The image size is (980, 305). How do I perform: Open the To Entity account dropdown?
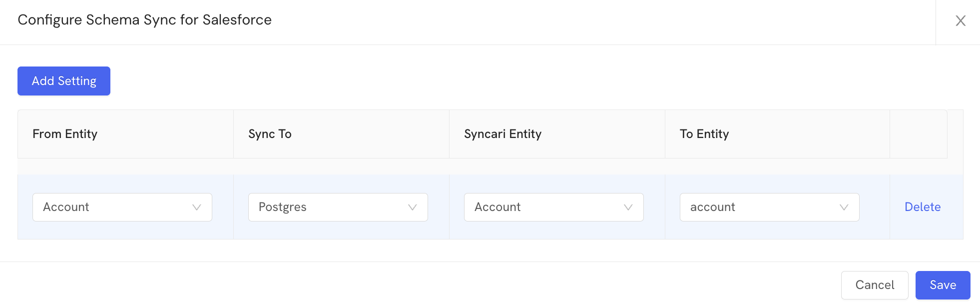pyautogui.click(x=770, y=207)
